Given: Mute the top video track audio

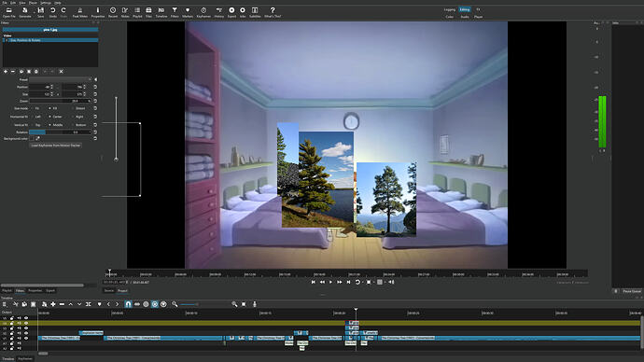Looking at the screenshot, I should (x=20, y=318).
